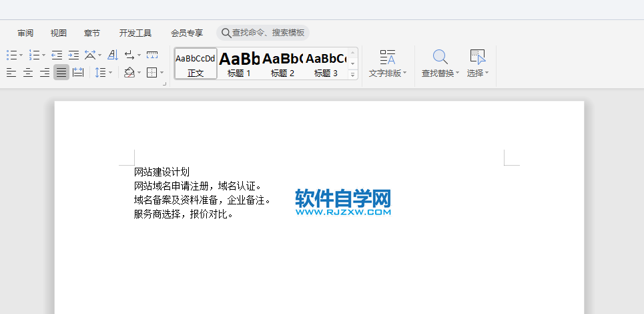This screenshot has width=644, height=314.
Task: Apply borders to paragraph
Action: click(x=152, y=73)
